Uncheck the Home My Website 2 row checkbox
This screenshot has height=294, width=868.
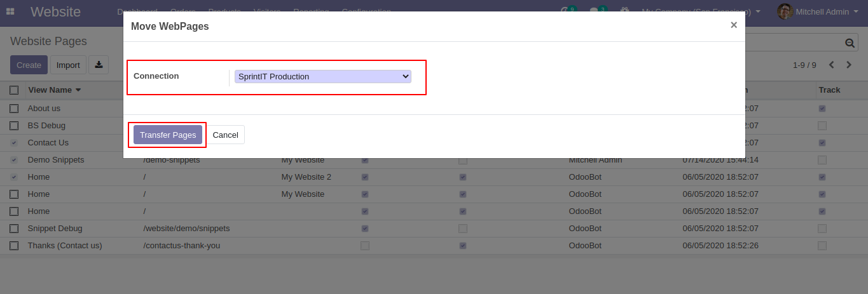[14, 177]
